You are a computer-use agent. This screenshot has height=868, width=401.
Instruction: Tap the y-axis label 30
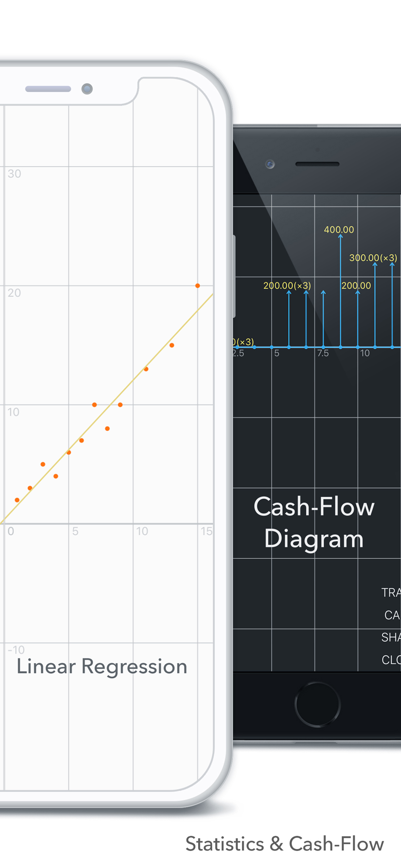coord(15,173)
